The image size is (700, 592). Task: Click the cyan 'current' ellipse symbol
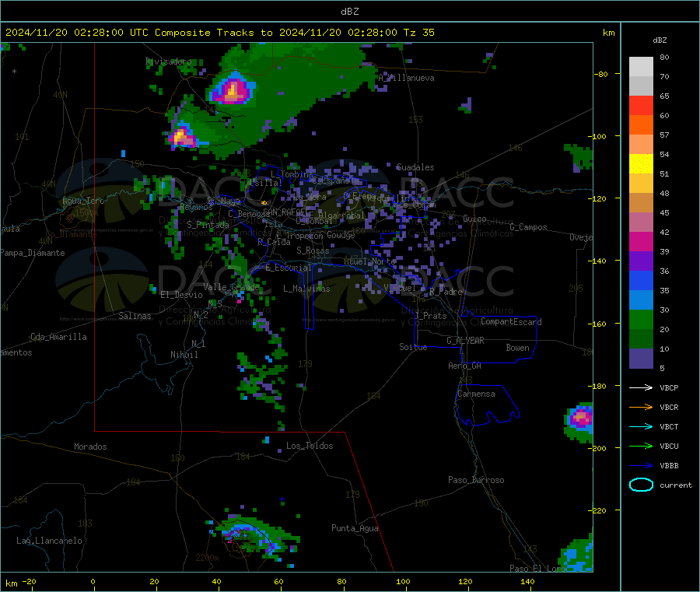pos(641,485)
